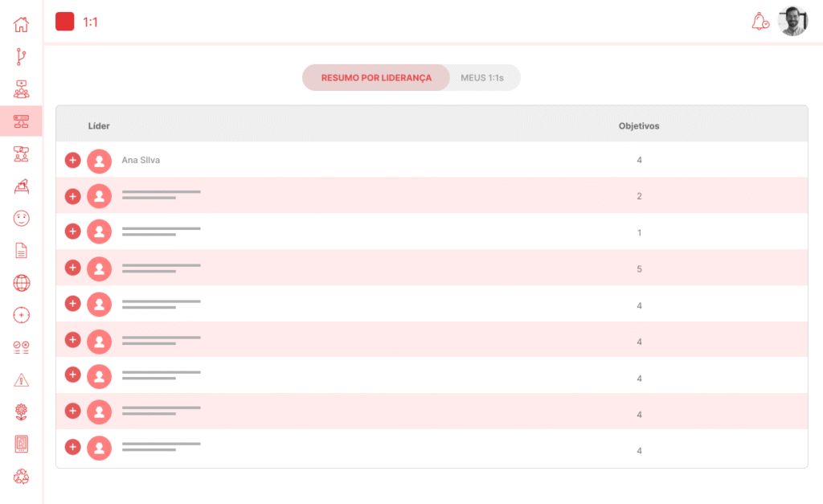Viewport: 823px width, 504px height.
Task: Click the branch path icon in sidebar
Action: coord(21,56)
